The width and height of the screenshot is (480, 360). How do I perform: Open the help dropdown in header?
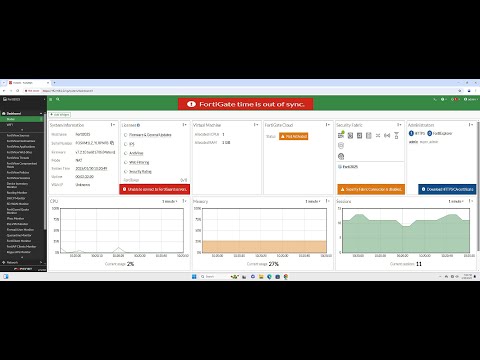pos(443,99)
